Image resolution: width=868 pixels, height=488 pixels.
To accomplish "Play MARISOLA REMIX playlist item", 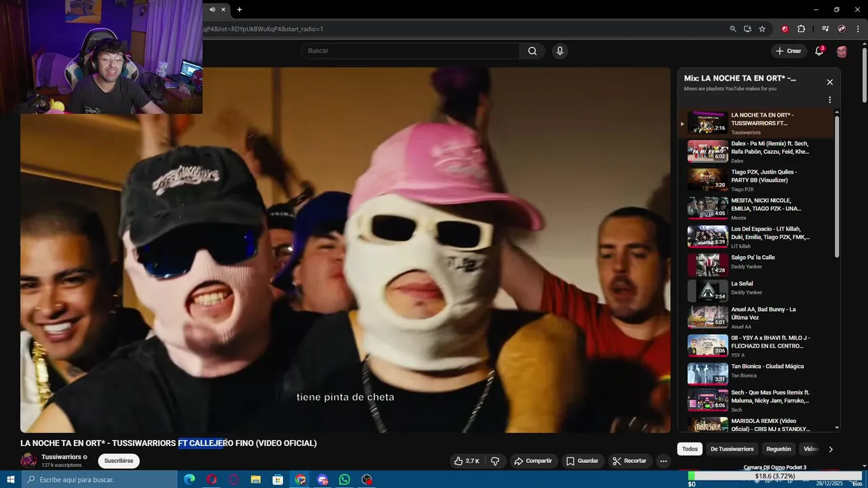I will tap(756, 424).
